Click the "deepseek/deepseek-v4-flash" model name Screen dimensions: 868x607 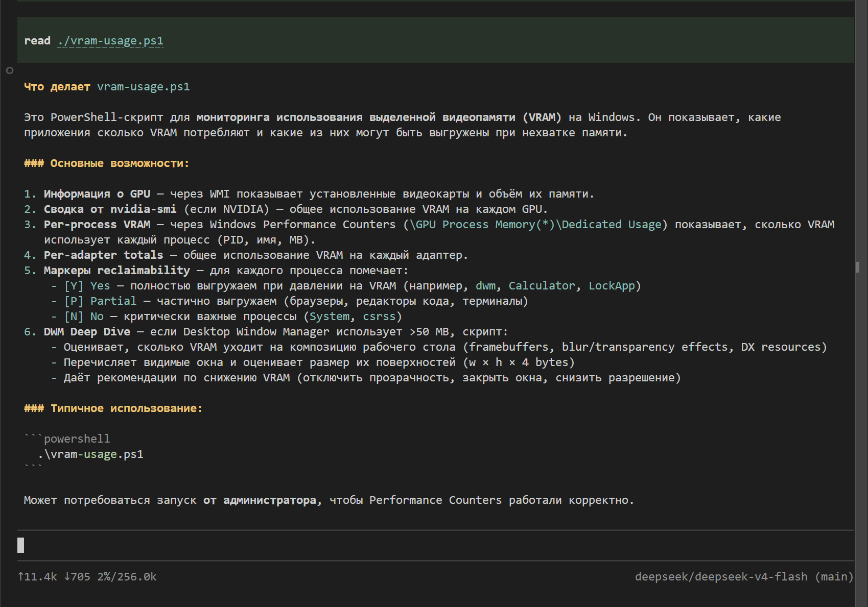(x=721, y=577)
